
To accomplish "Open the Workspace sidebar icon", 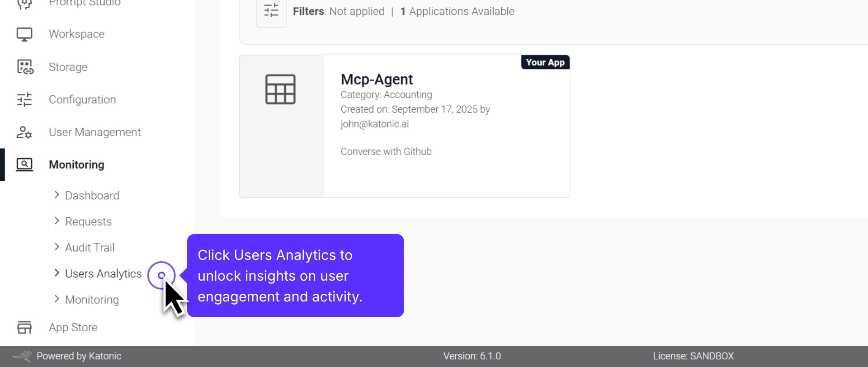I will tap(24, 33).
